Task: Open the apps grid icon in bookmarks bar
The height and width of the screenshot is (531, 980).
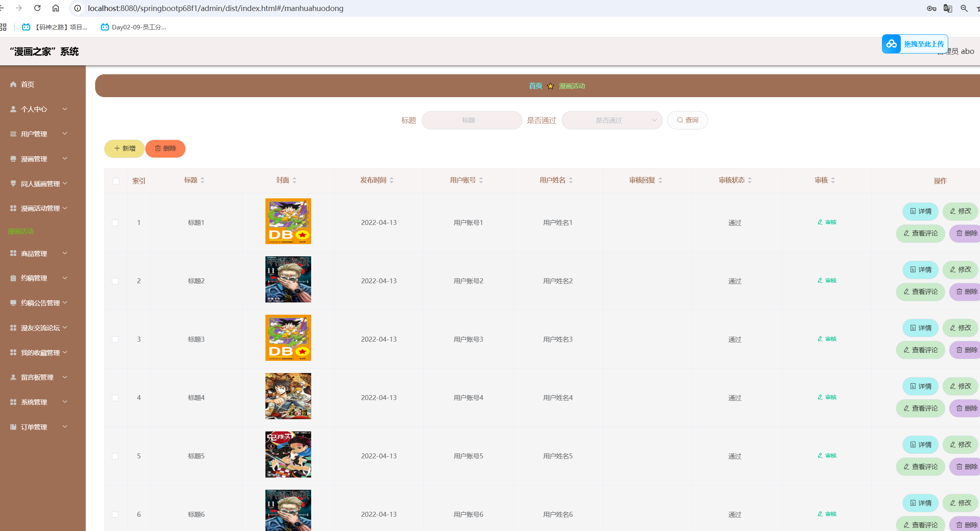Action: (3, 27)
